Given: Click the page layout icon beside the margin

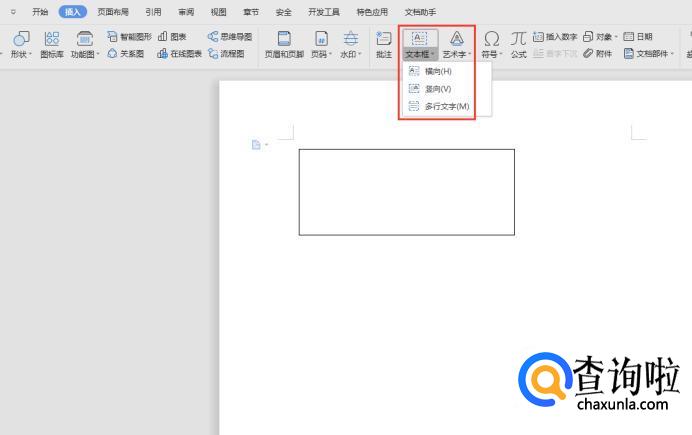Looking at the screenshot, I should (x=256, y=145).
